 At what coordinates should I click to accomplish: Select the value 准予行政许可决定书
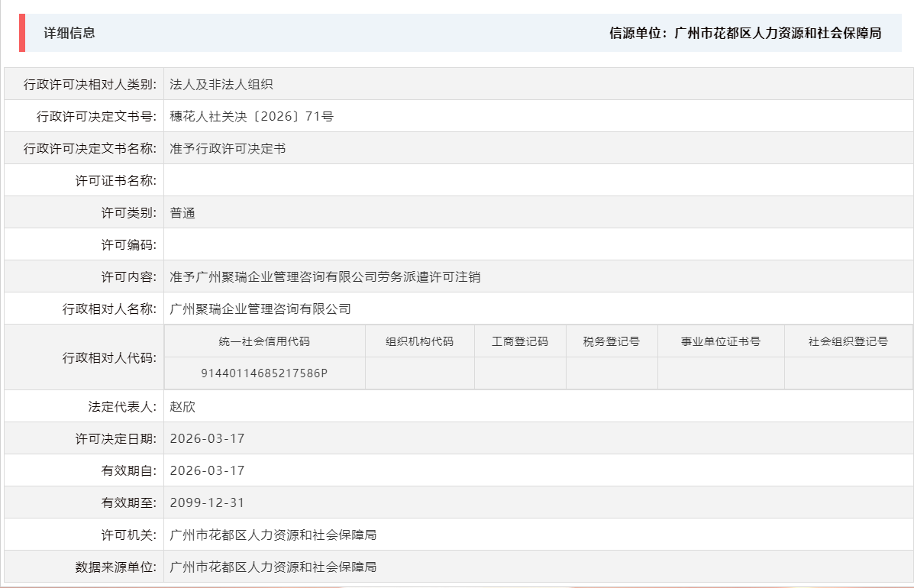pos(228,149)
